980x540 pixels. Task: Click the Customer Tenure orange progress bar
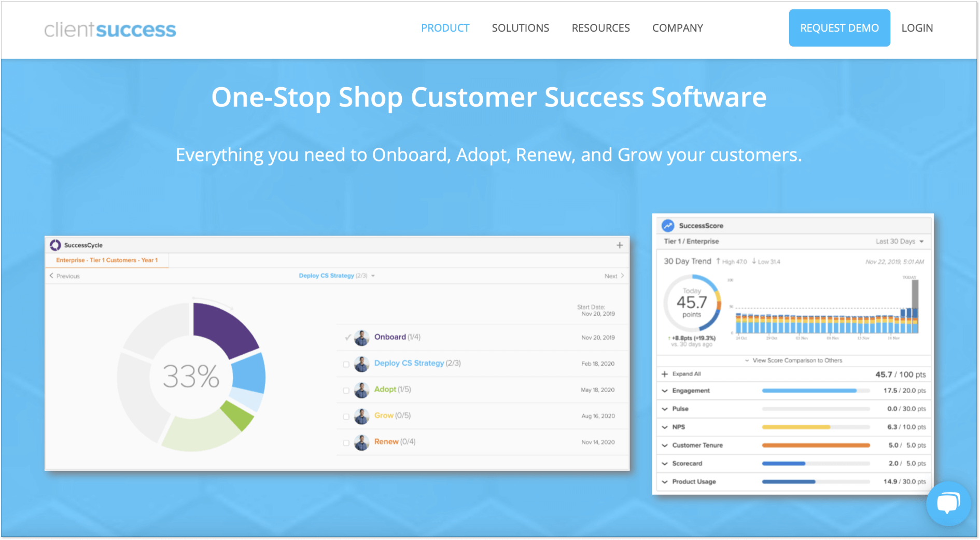coord(816,445)
